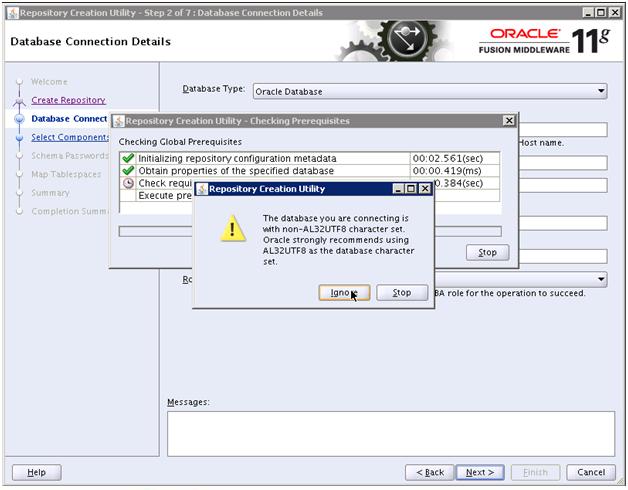Click the Welcome step in sidebar
Screen dimensions: 628x490
click(49, 82)
